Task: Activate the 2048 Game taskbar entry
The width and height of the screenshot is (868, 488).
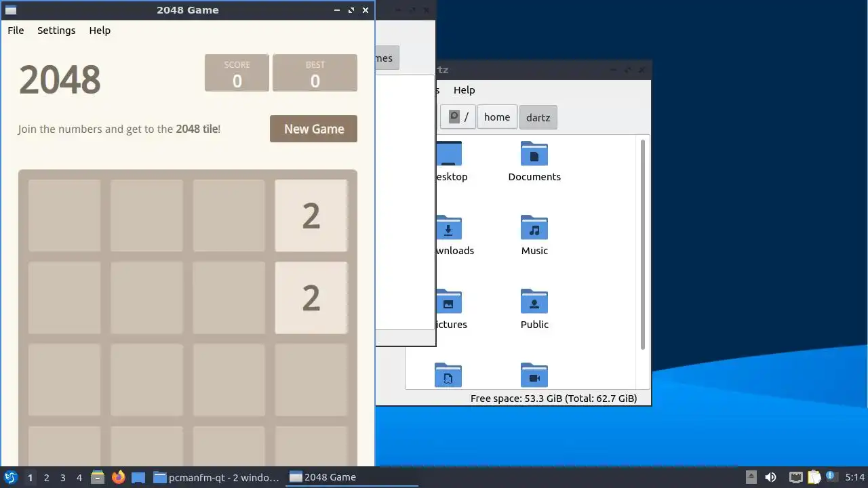Action: click(351, 477)
